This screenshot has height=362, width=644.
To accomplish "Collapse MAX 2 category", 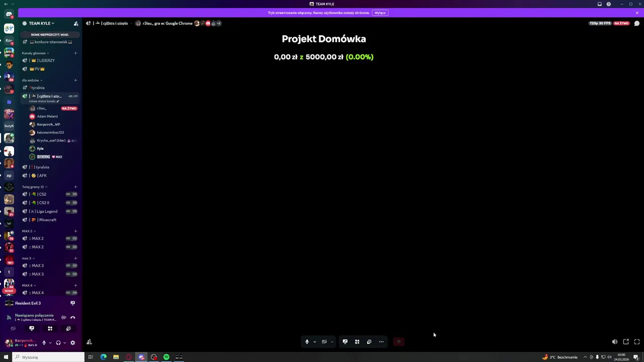I will [29, 231].
